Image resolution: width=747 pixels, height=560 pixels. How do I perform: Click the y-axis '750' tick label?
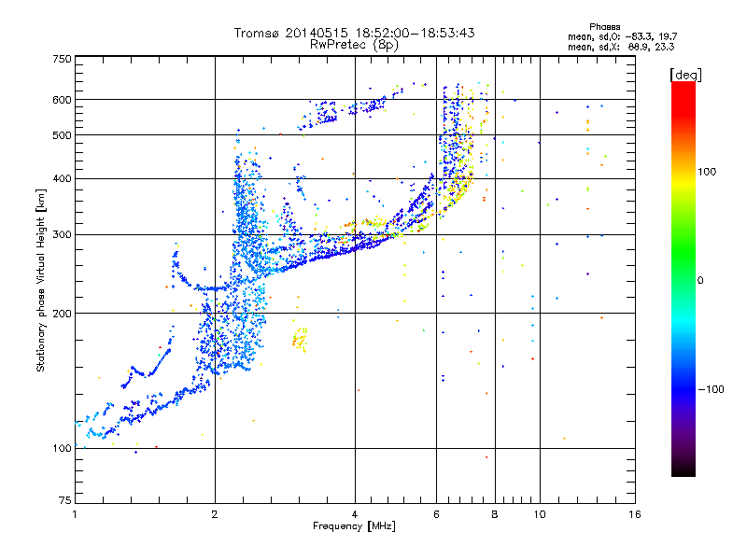(x=63, y=59)
